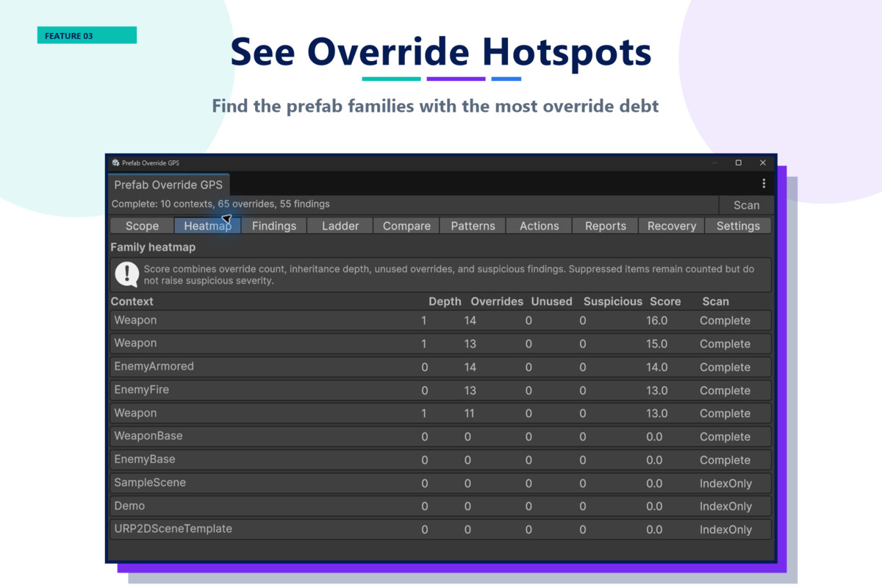Image resolution: width=882 pixels, height=588 pixels.
Task: Close the Prefab Override GPS window
Action: point(763,162)
